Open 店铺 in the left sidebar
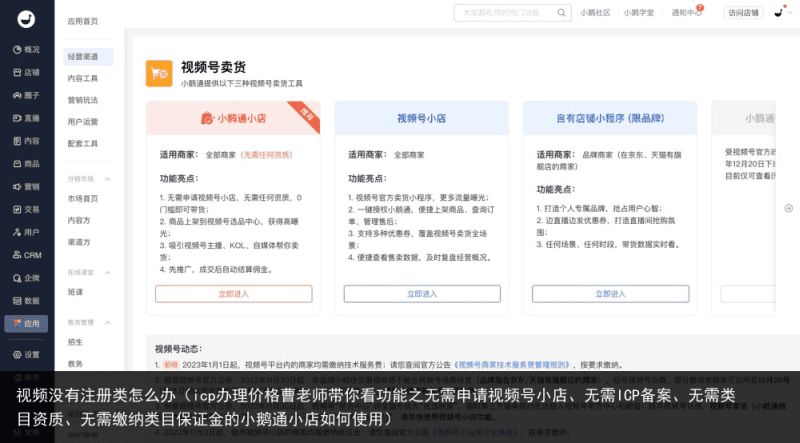The height and width of the screenshot is (443, 800). [x=26, y=72]
